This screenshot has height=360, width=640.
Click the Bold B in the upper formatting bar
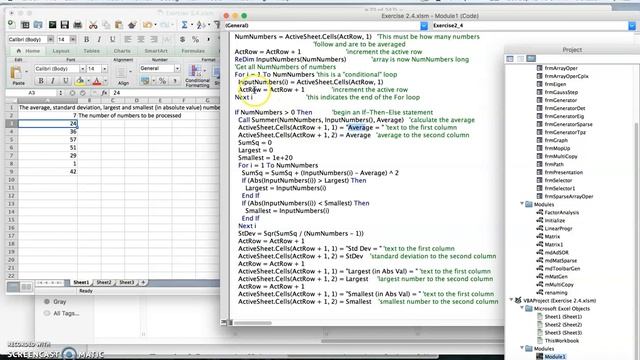click(x=86, y=40)
